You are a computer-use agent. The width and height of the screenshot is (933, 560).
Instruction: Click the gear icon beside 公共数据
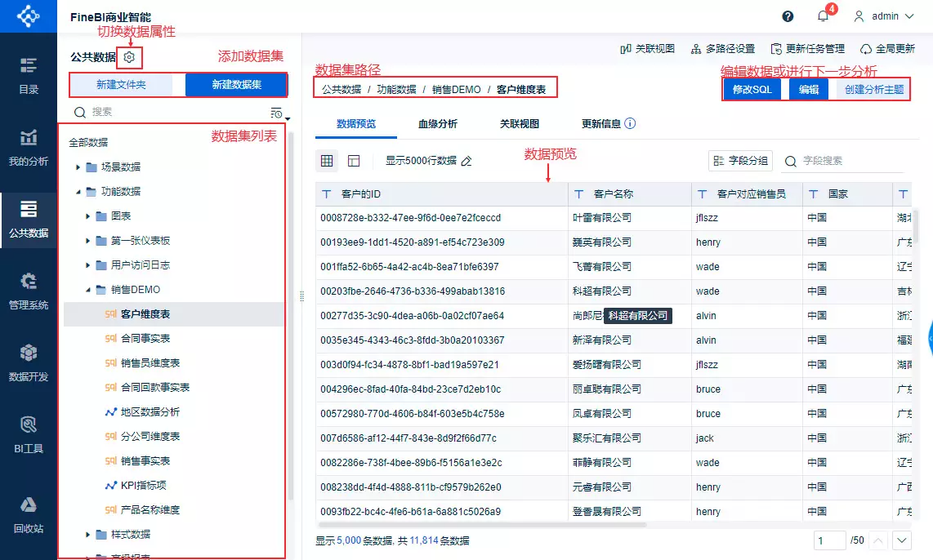pos(130,57)
